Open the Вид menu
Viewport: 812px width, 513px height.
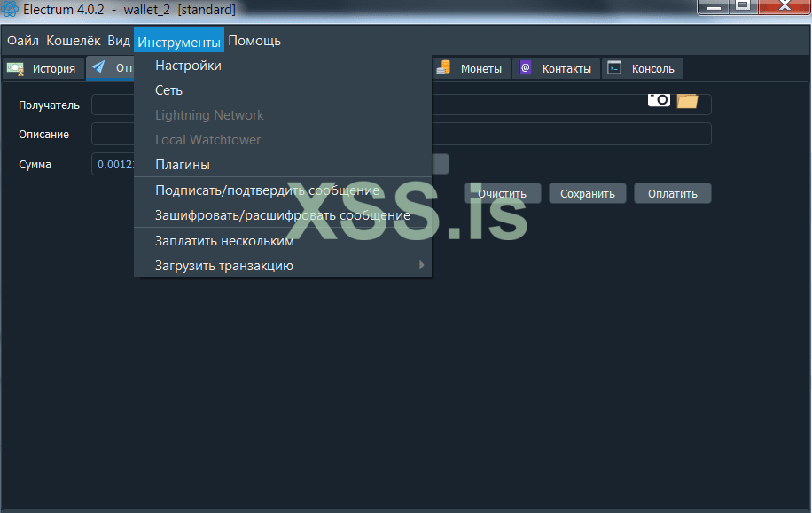click(x=119, y=41)
